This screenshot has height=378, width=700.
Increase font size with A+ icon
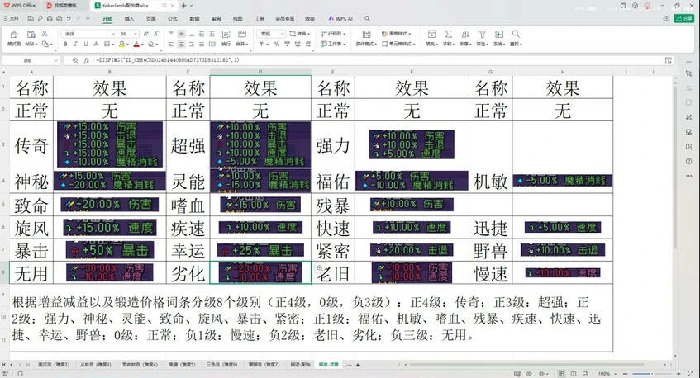coord(146,34)
